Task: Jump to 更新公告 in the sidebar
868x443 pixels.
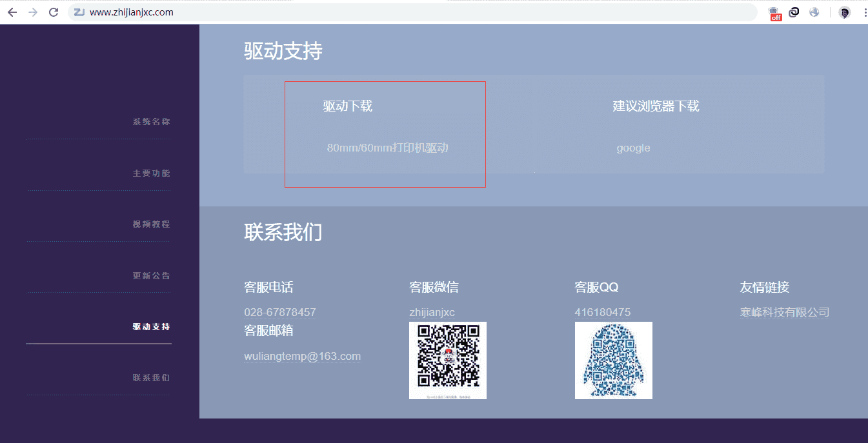Action: [x=151, y=276]
